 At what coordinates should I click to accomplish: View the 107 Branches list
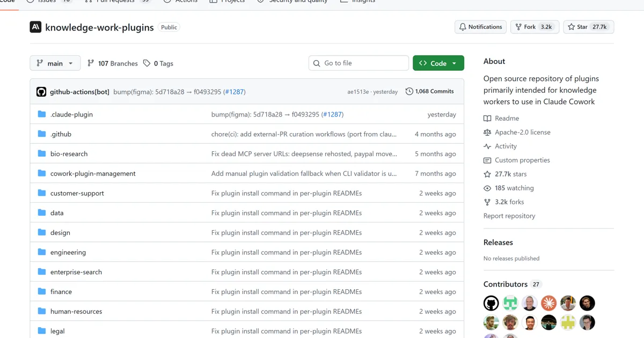[113, 63]
